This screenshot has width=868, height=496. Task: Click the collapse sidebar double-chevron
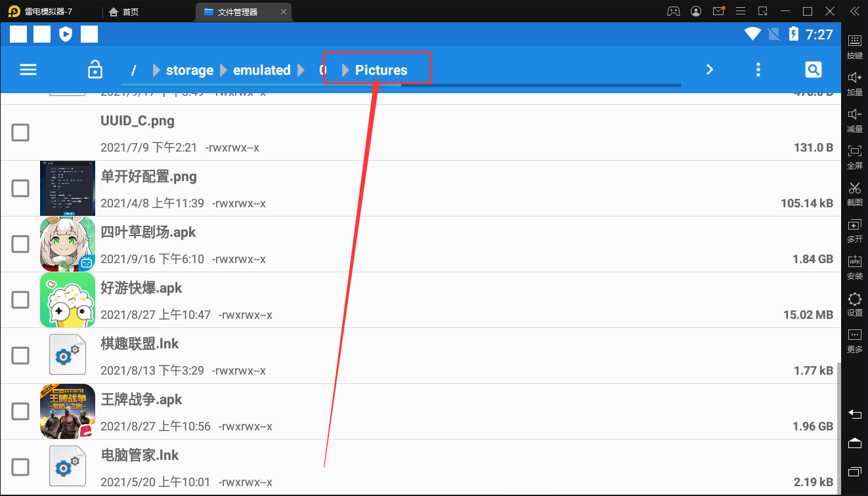(854, 11)
